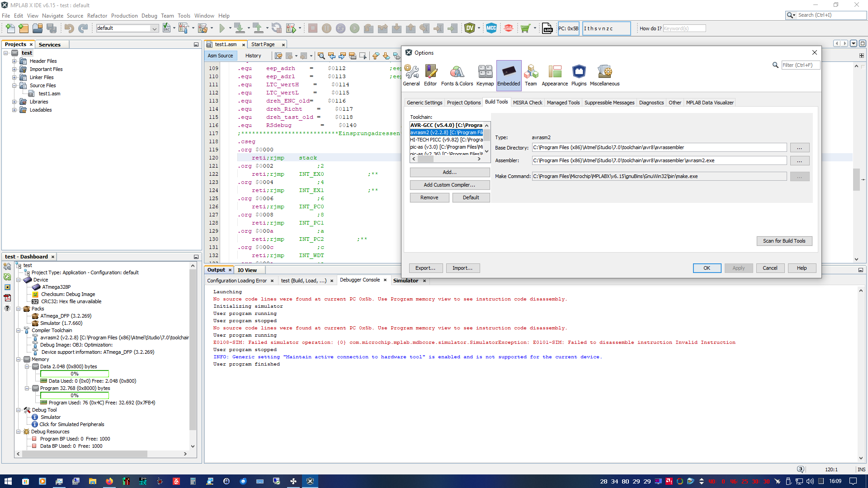Collapse the Source Files tree node
Screen dimensions: 868x488
click(14, 85)
